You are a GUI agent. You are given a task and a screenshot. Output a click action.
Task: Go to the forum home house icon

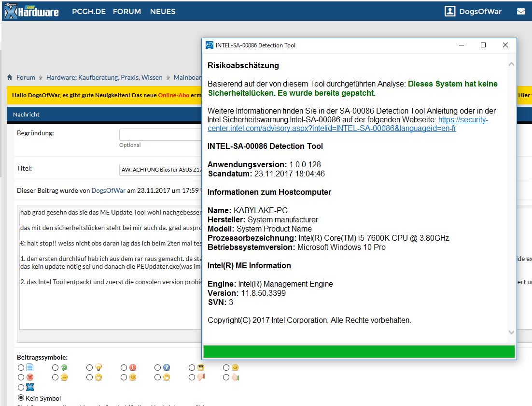pyautogui.click(x=10, y=77)
